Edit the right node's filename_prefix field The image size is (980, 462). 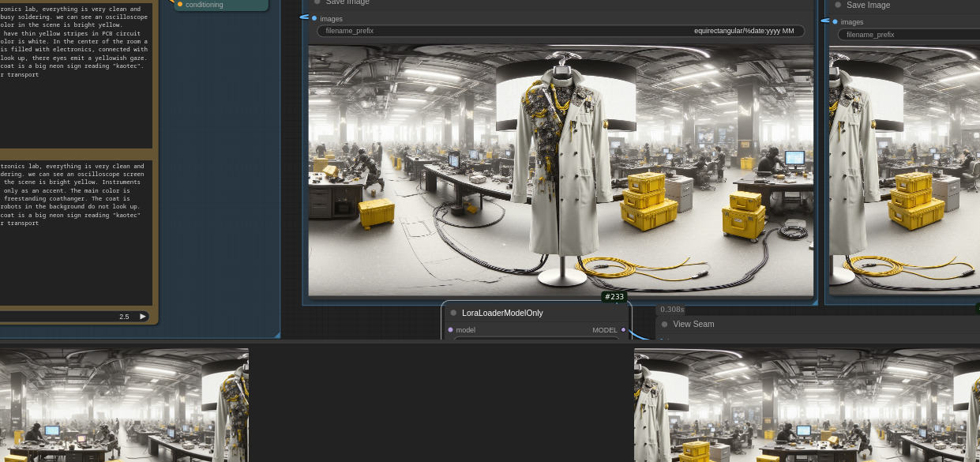click(909, 35)
